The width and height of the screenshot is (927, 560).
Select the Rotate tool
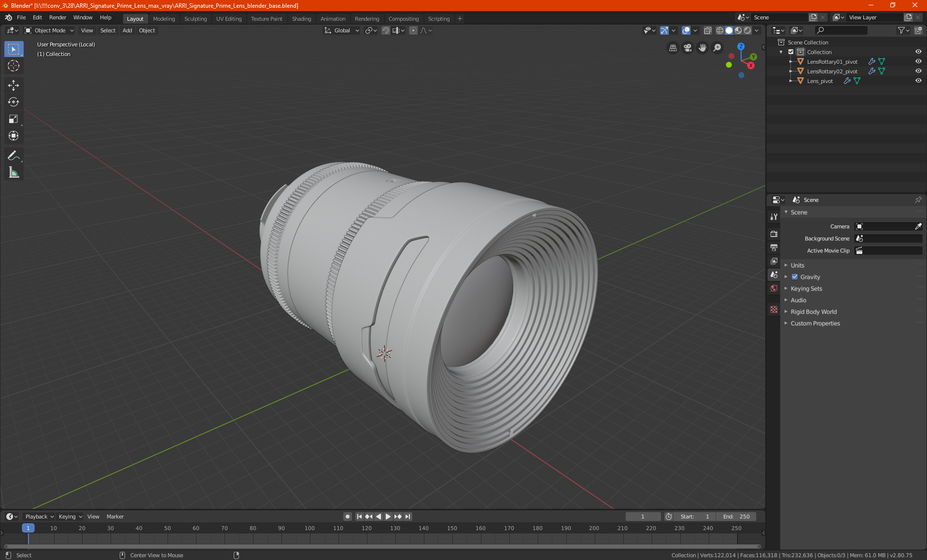(14, 102)
